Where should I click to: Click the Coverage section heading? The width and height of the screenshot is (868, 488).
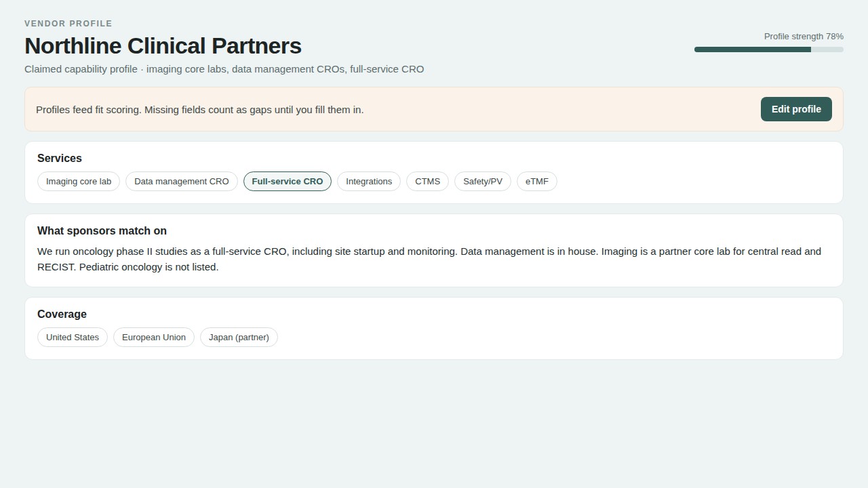click(x=62, y=314)
